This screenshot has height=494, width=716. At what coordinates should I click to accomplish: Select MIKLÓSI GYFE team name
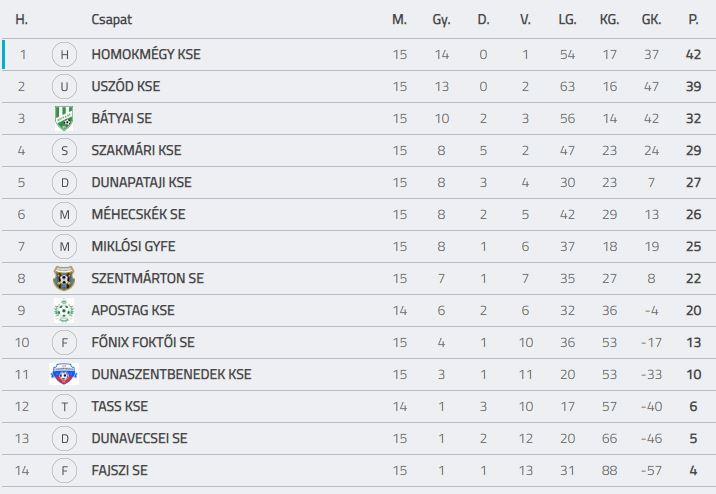(x=133, y=246)
